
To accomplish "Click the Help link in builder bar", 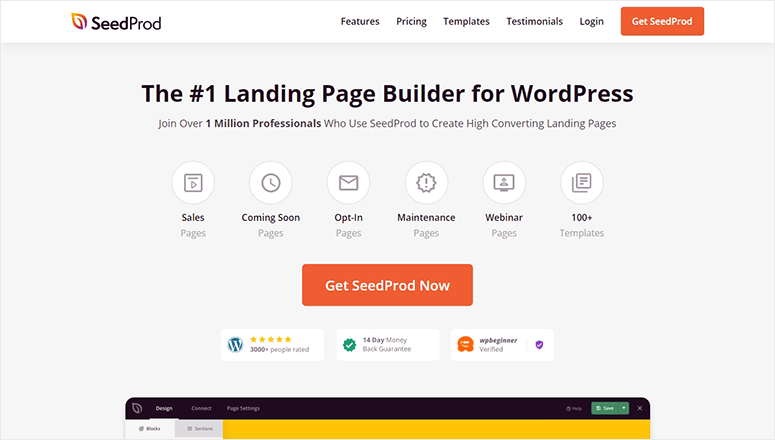I will coord(574,408).
